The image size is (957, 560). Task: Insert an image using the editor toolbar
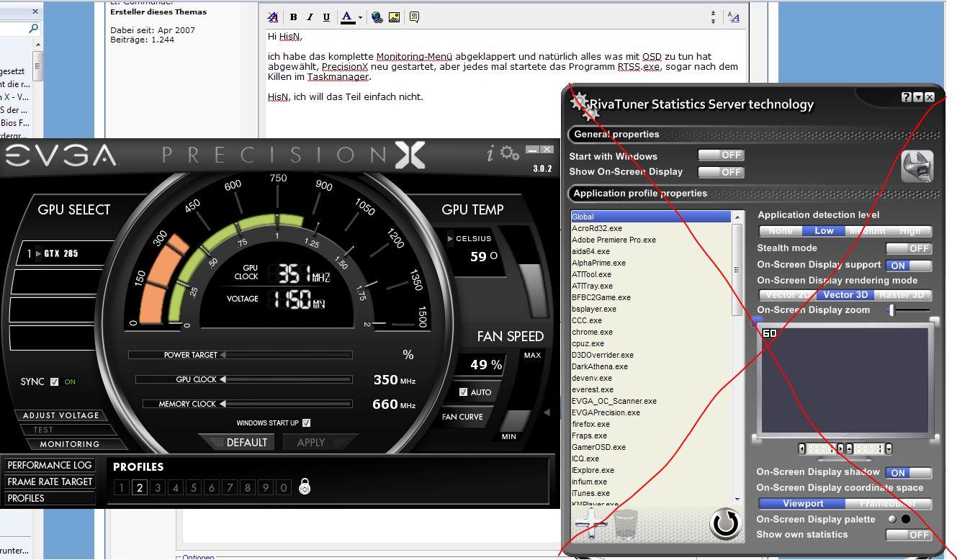tap(394, 17)
